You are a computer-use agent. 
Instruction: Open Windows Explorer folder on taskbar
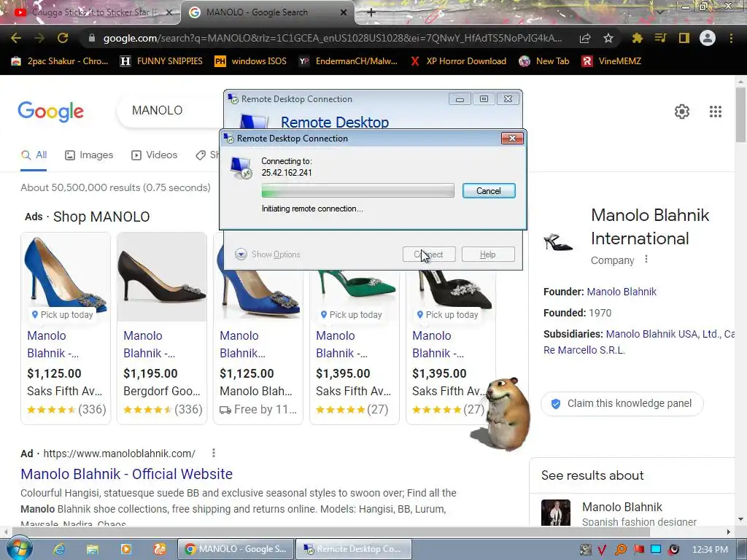click(92, 549)
